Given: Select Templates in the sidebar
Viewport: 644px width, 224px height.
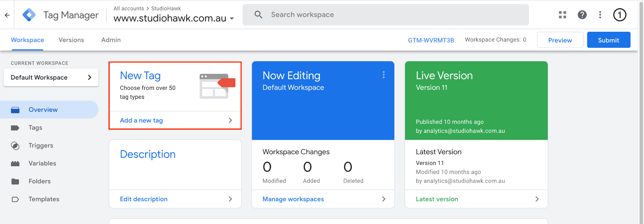Looking at the screenshot, I should (49, 199).
